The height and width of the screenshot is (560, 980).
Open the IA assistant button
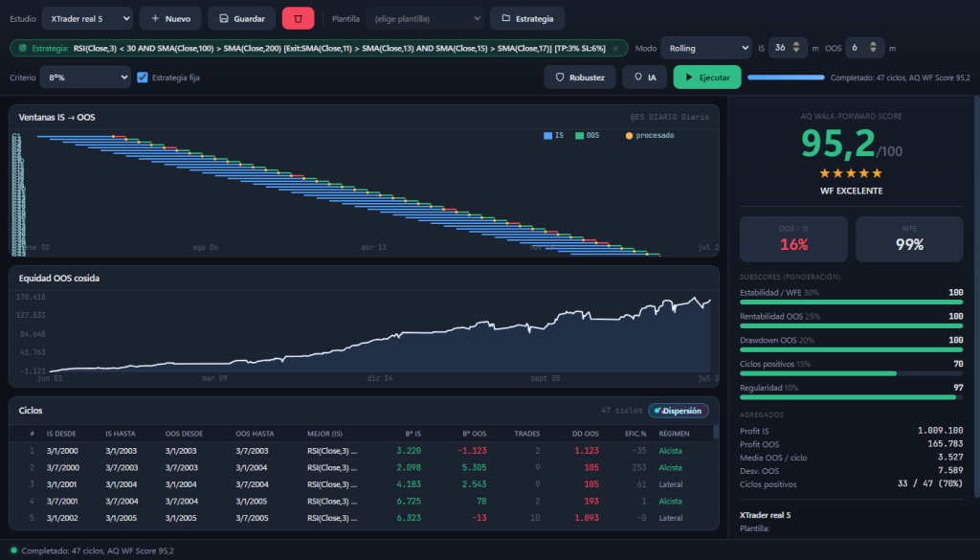click(644, 78)
